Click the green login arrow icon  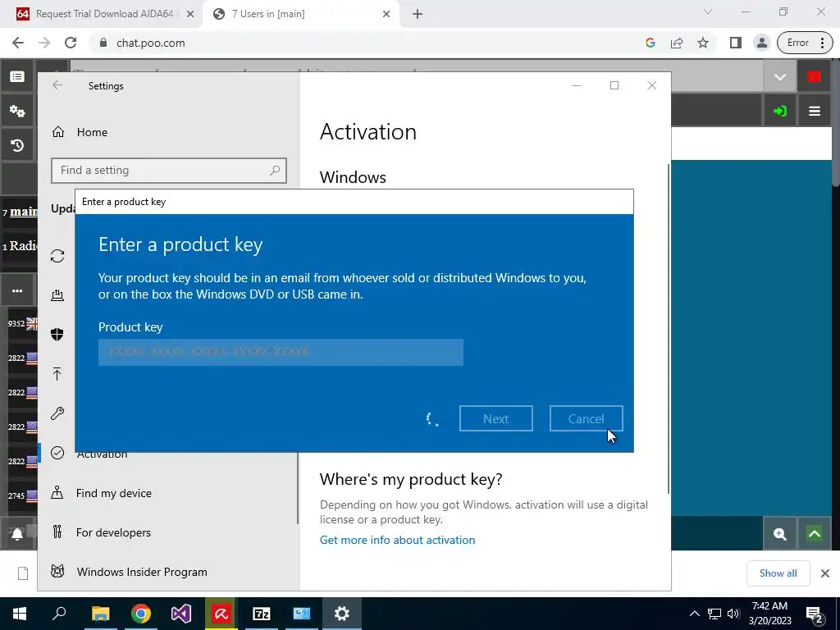coord(780,111)
